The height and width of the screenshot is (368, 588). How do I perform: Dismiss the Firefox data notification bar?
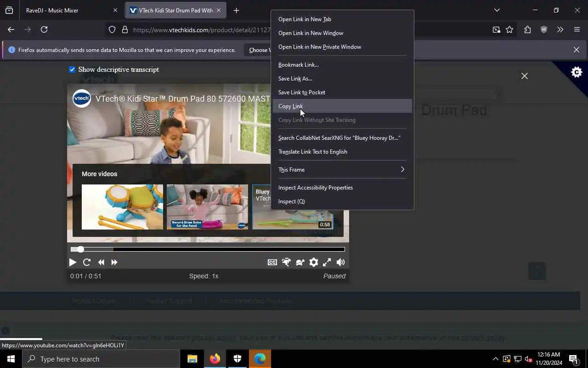pos(577,50)
